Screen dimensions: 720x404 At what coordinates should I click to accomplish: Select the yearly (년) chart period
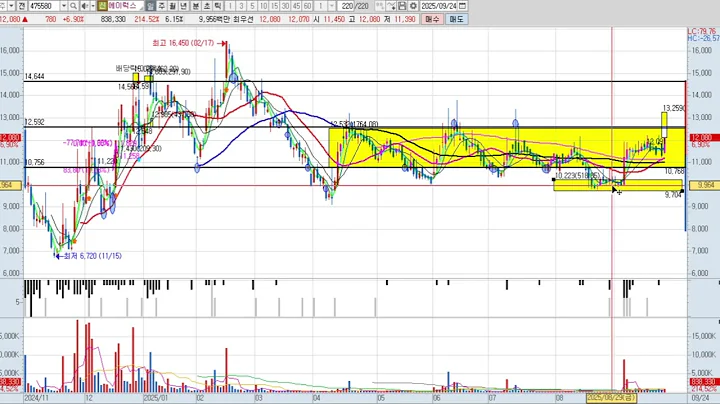pos(184,6)
